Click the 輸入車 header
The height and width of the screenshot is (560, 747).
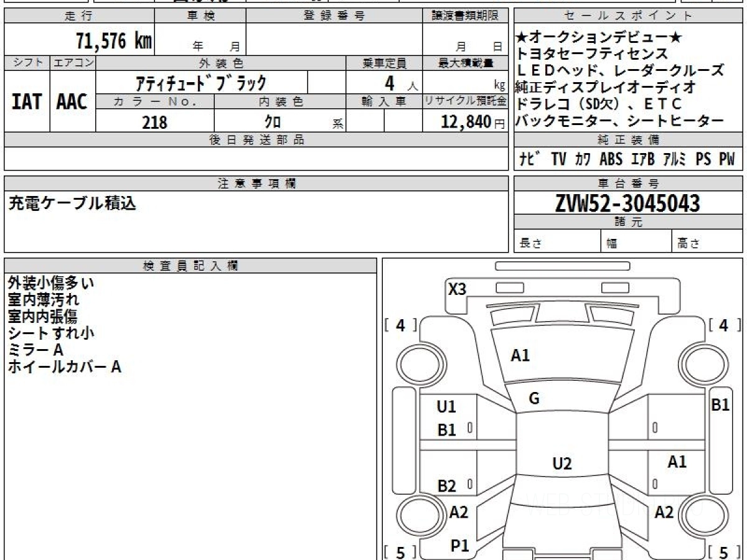[384, 101]
